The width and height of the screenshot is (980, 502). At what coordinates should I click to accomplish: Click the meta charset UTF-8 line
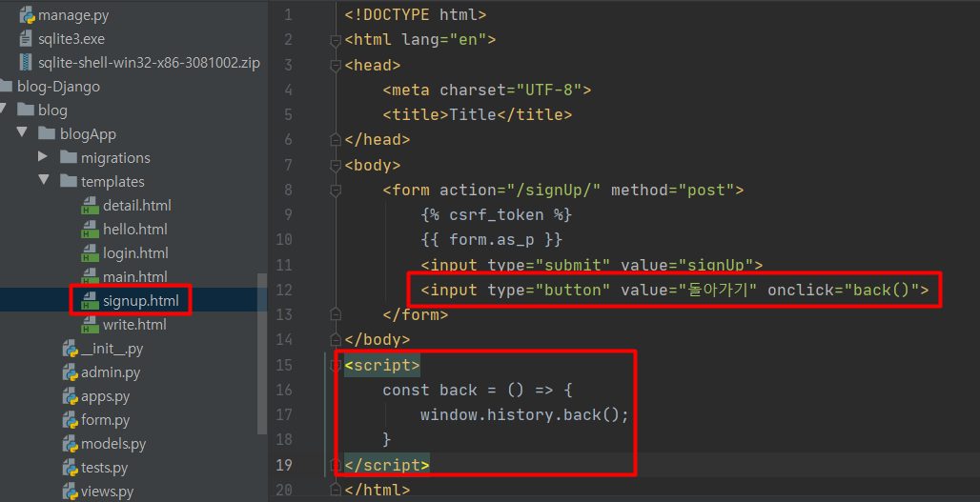(x=487, y=90)
